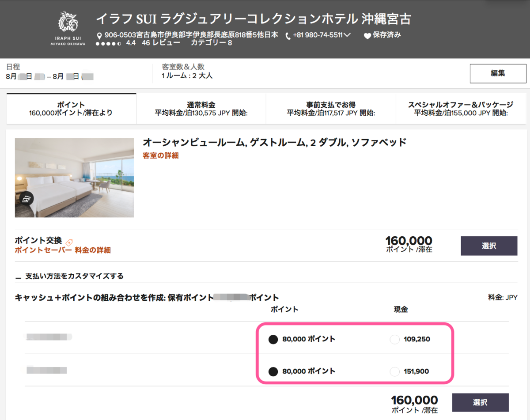Screen dimensions: 530x420
Task: Select the 151,900 cash radio button
Action: point(394,371)
